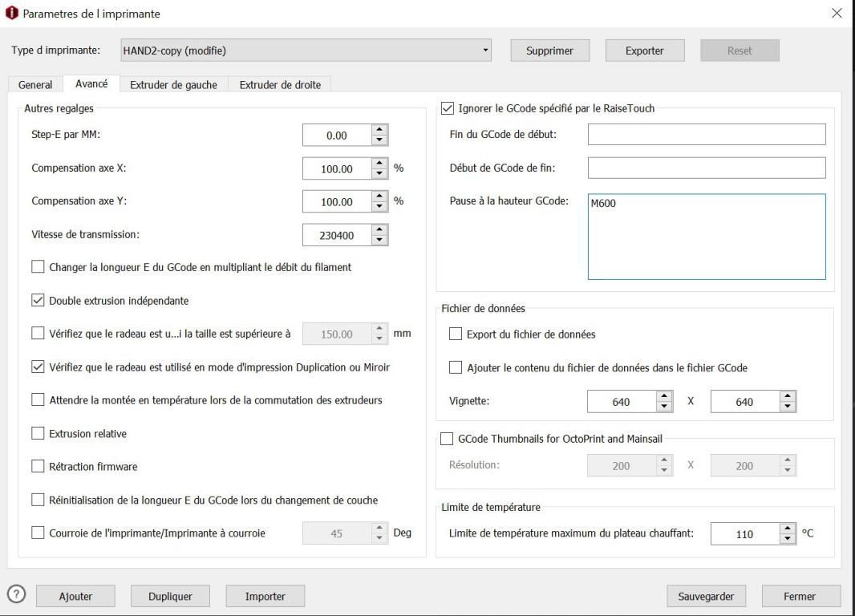The image size is (855, 616).
Task: Click the help question mark icon
Action: tap(16, 594)
